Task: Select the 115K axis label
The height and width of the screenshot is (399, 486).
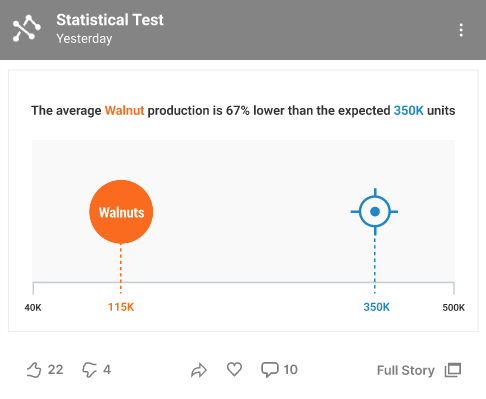Action: pos(121,307)
